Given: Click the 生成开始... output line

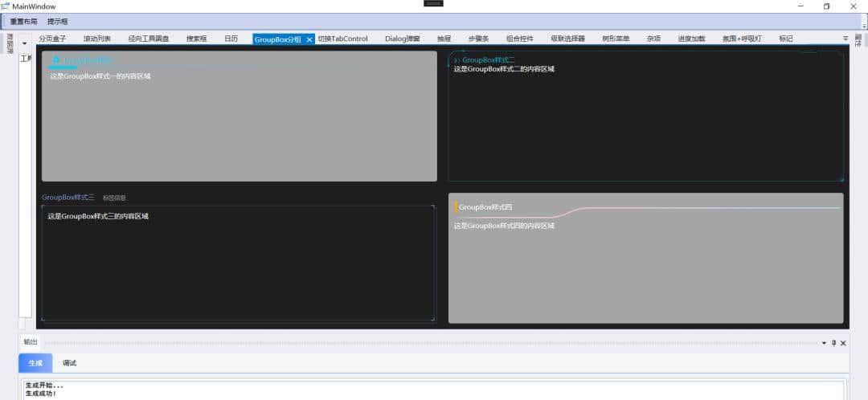Looking at the screenshot, I should [44, 385].
